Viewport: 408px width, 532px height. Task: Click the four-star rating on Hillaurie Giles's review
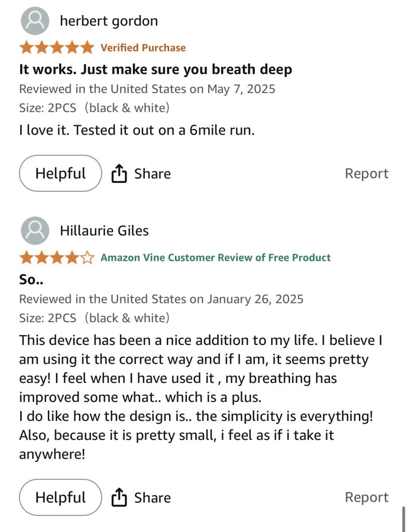tap(57, 258)
